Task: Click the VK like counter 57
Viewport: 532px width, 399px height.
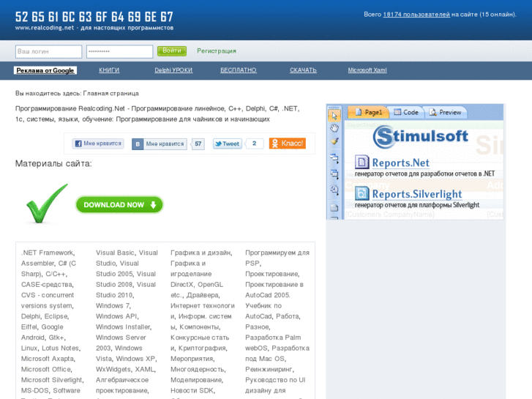Action: (x=198, y=144)
